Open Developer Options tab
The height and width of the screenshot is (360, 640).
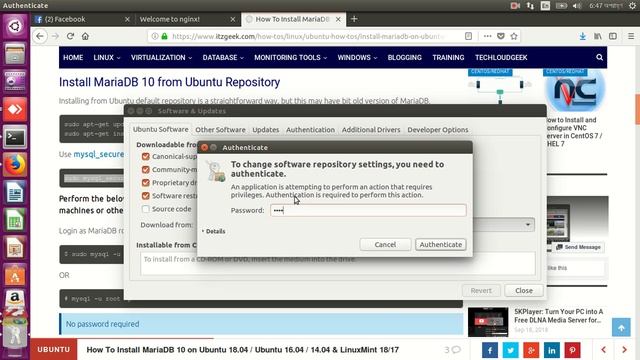point(438,129)
